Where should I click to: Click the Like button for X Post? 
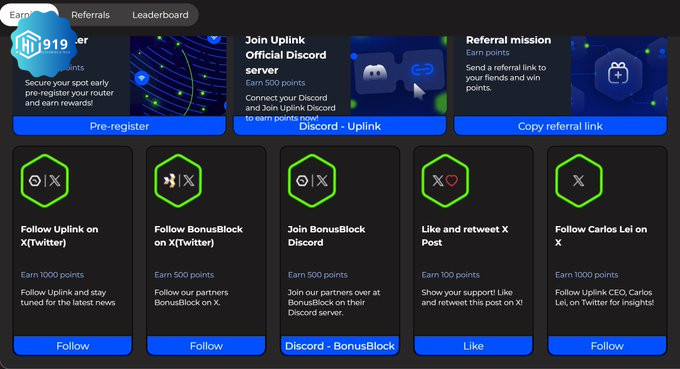coord(473,346)
